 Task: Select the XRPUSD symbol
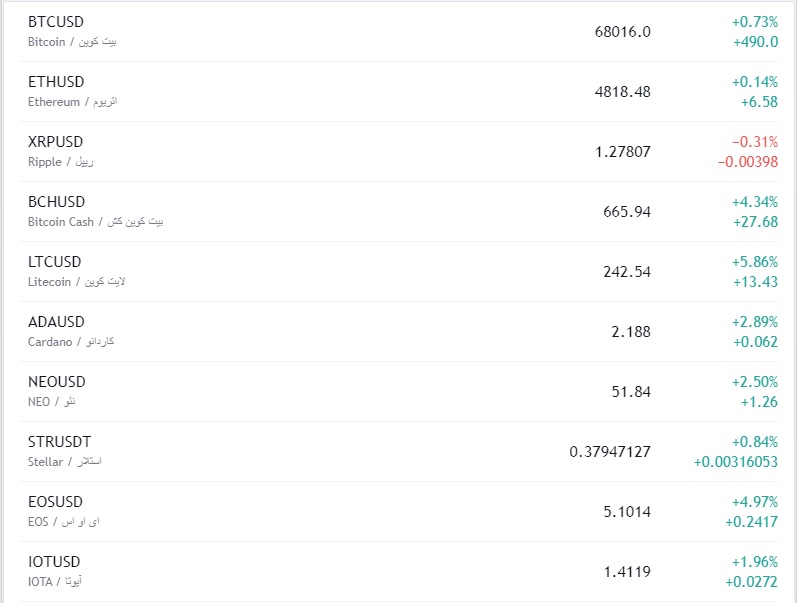tap(56, 142)
